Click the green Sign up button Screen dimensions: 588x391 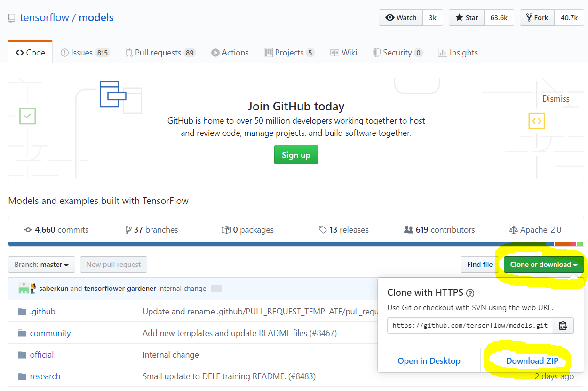pos(296,155)
